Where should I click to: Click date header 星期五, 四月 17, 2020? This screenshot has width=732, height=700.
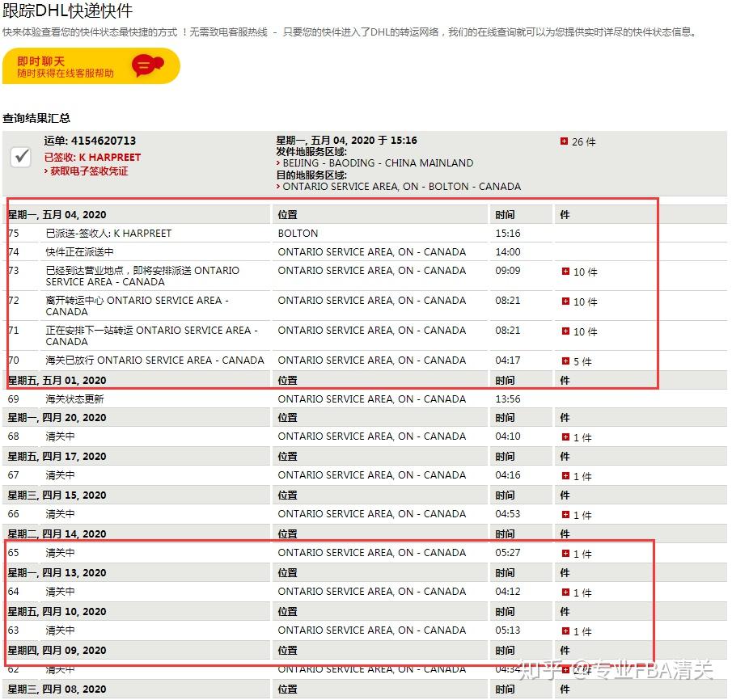[57, 457]
